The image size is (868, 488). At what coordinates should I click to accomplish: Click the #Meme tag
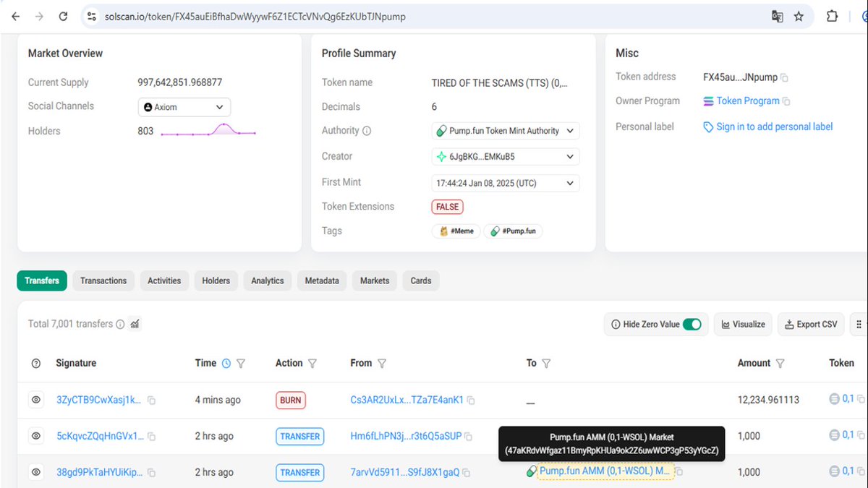[x=456, y=231]
